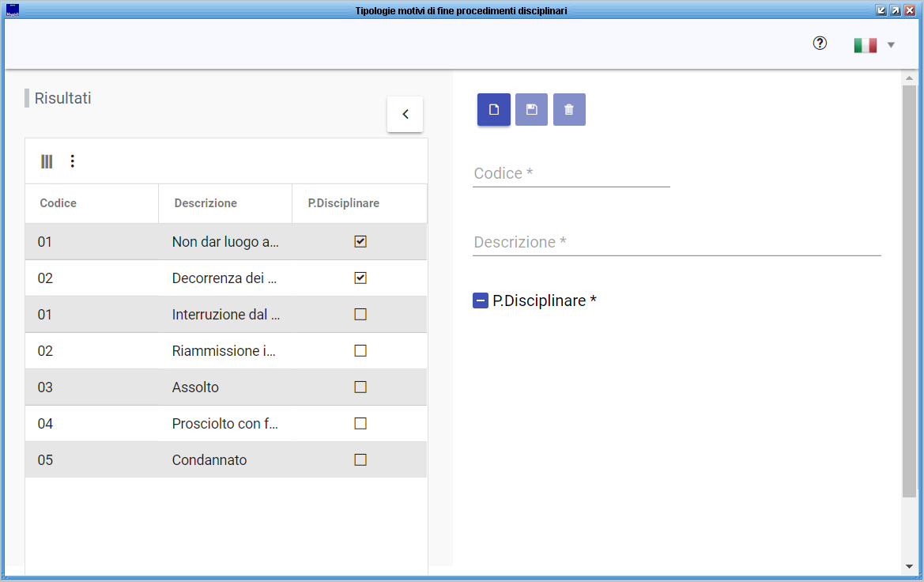Check P.Disciplinare for the Condannato row
The height and width of the screenshot is (582, 924).
point(360,460)
